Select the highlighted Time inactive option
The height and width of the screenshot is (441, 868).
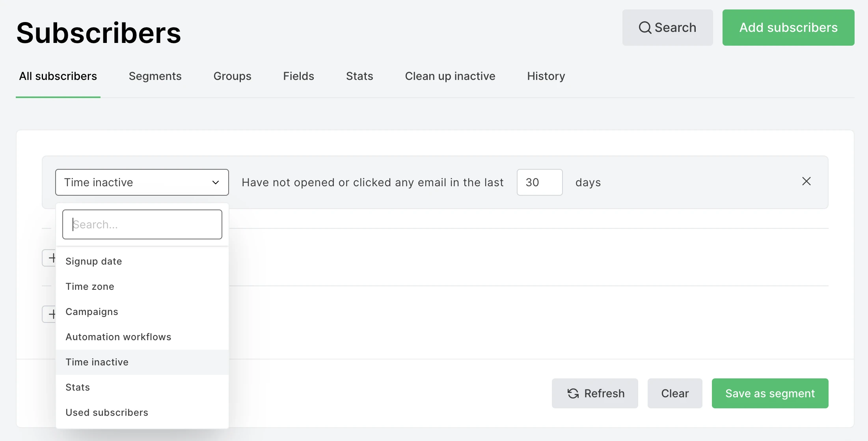(97, 362)
